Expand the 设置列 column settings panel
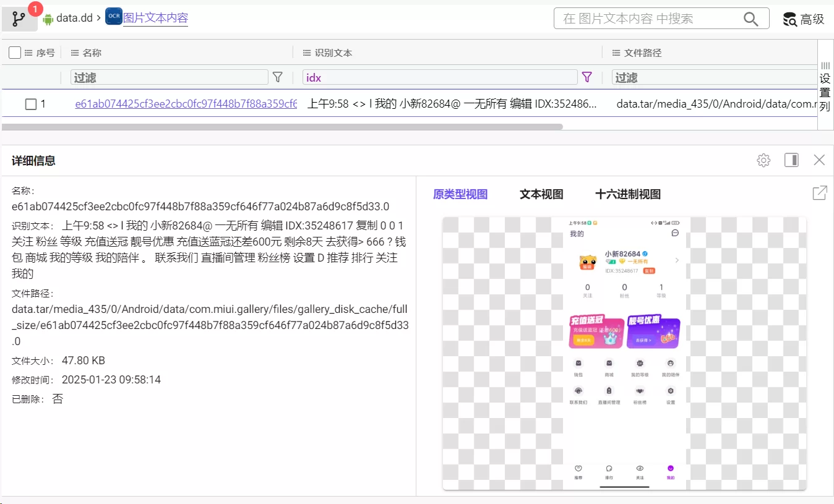This screenshot has width=834, height=504. 825,87
